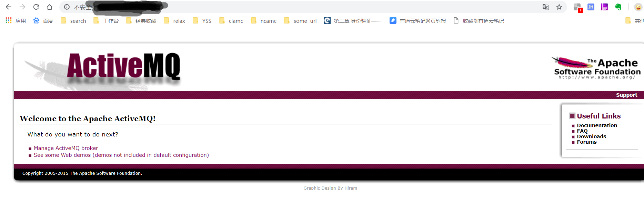
Task: Open the relax bookmarks folder
Action: coord(174,21)
